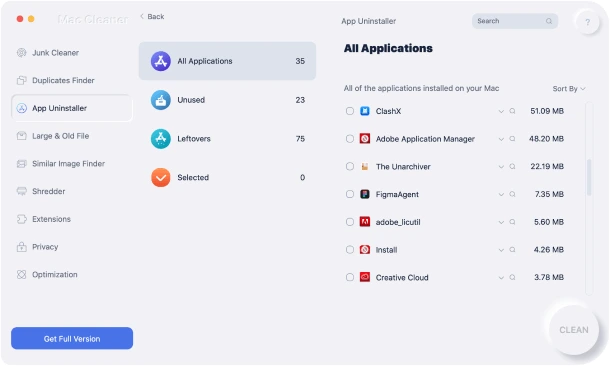Click the magnifier icon for adobe_licutil
Screen dimensions: 610x366
coord(512,222)
